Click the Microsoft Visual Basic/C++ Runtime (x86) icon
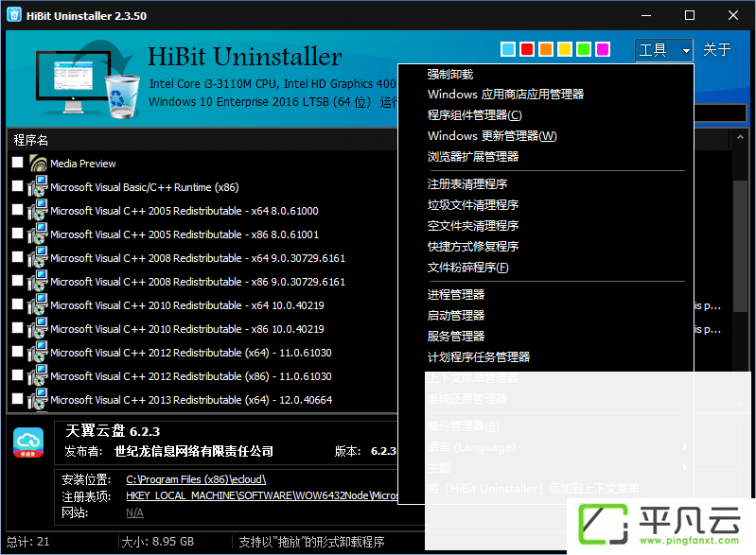756x555 pixels. [38, 187]
